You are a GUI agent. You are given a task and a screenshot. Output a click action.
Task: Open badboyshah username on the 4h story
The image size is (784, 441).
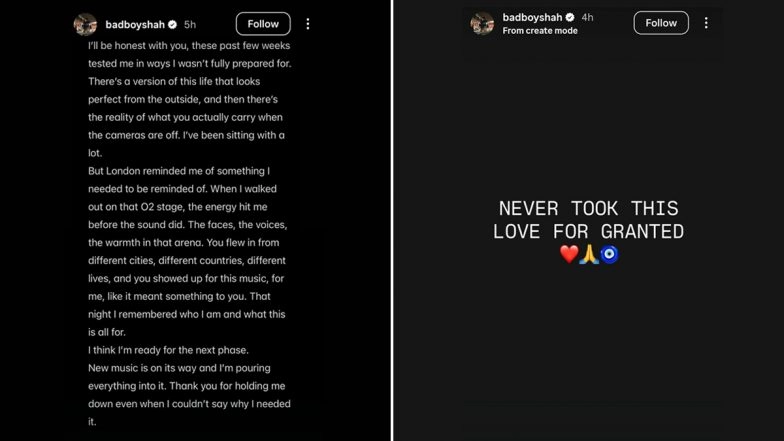click(x=533, y=18)
